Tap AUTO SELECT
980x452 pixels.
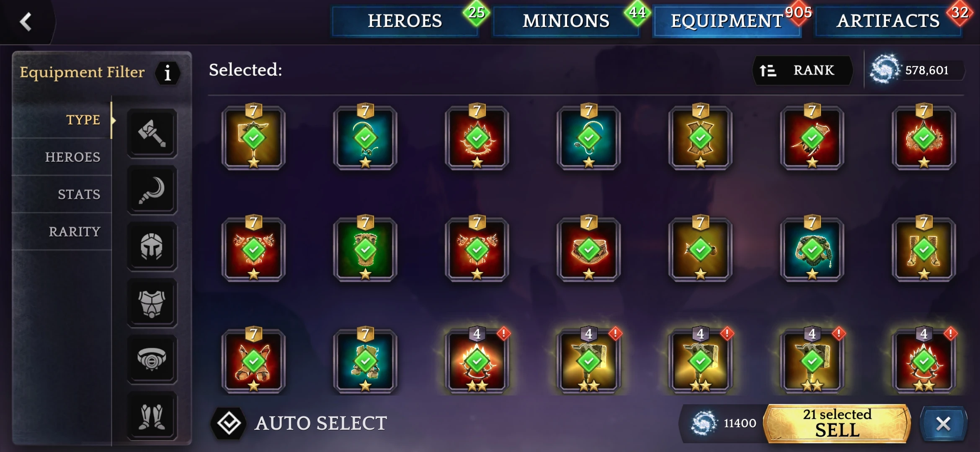point(299,423)
